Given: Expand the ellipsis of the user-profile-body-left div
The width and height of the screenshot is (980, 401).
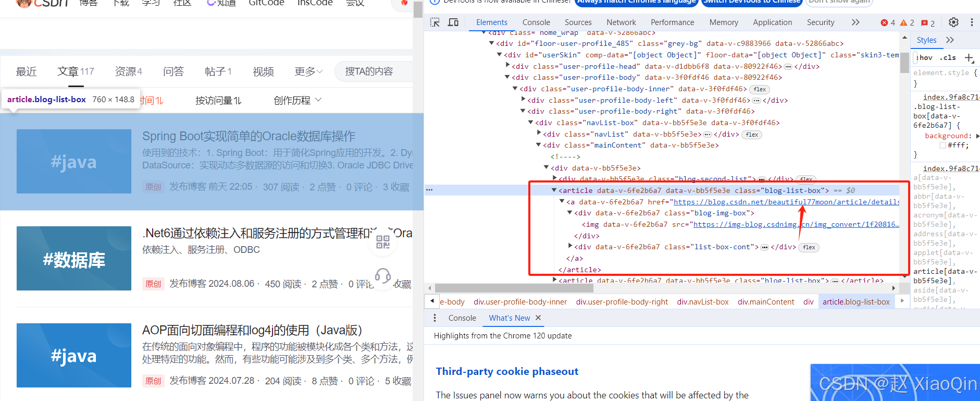Looking at the screenshot, I should coord(756,101).
